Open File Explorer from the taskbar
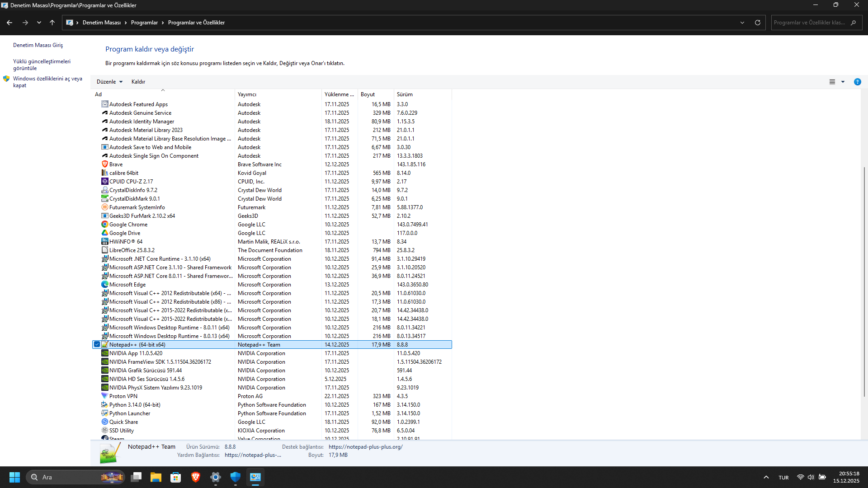Image resolution: width=868 pixels, height=488 pixels. tap(156, 477)
